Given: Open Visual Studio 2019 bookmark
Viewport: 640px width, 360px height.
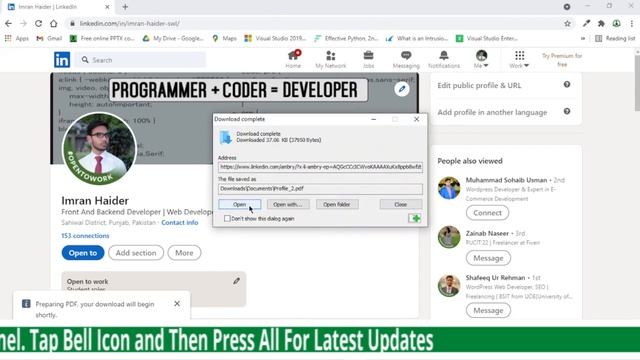Looking at the screenshot, I should [x=276, y=38].
